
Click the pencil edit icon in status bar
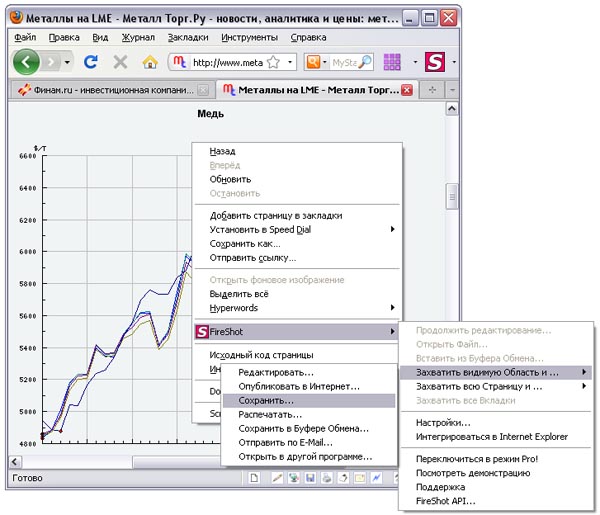[x=277, y=478]
